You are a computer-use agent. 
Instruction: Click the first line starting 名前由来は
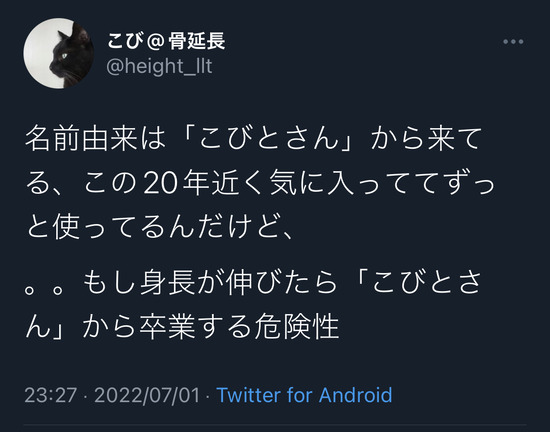click(x=254, y=139)
